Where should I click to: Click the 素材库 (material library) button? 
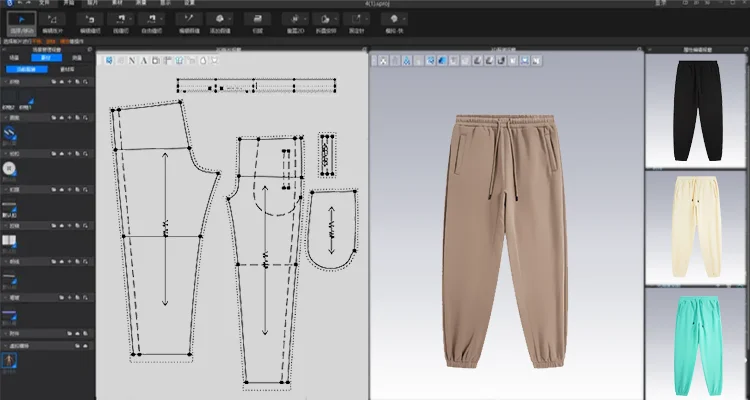pos(67,69)
